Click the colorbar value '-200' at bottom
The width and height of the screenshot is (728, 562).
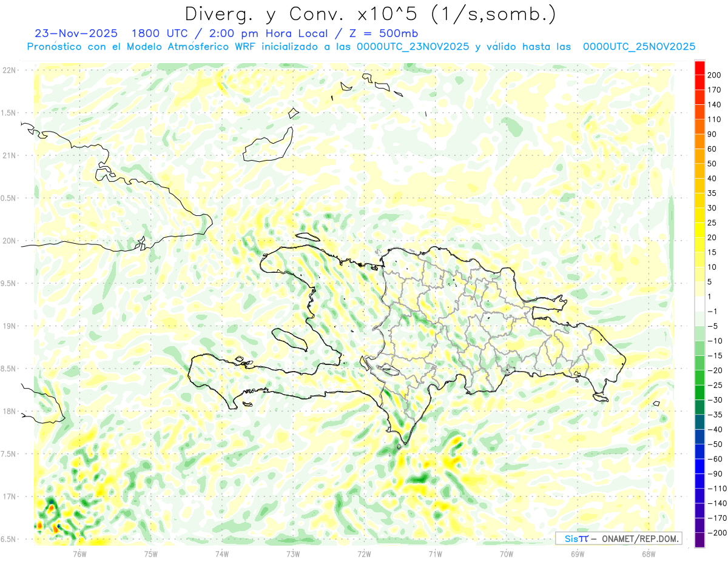pos(717,533)
